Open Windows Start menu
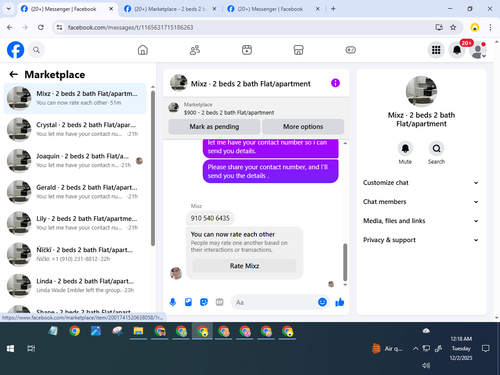The height and width of the screenshot is (375, 500). (10, 349)
